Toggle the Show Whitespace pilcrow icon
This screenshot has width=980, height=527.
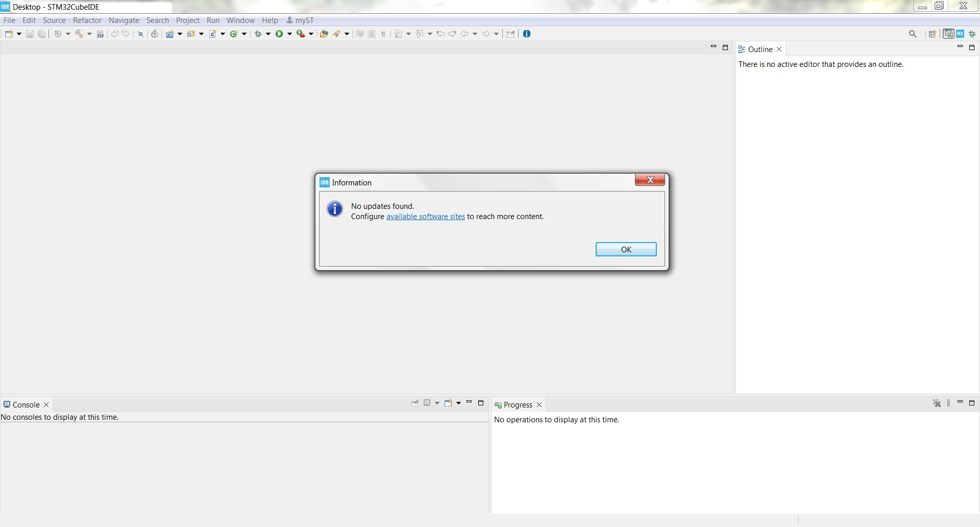point(383,34)
